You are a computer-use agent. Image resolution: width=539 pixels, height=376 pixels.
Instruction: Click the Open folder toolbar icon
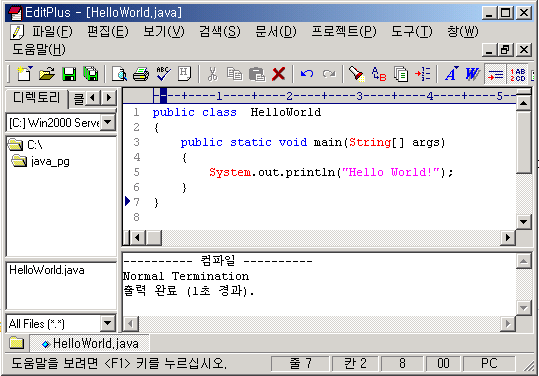point(46,74)
